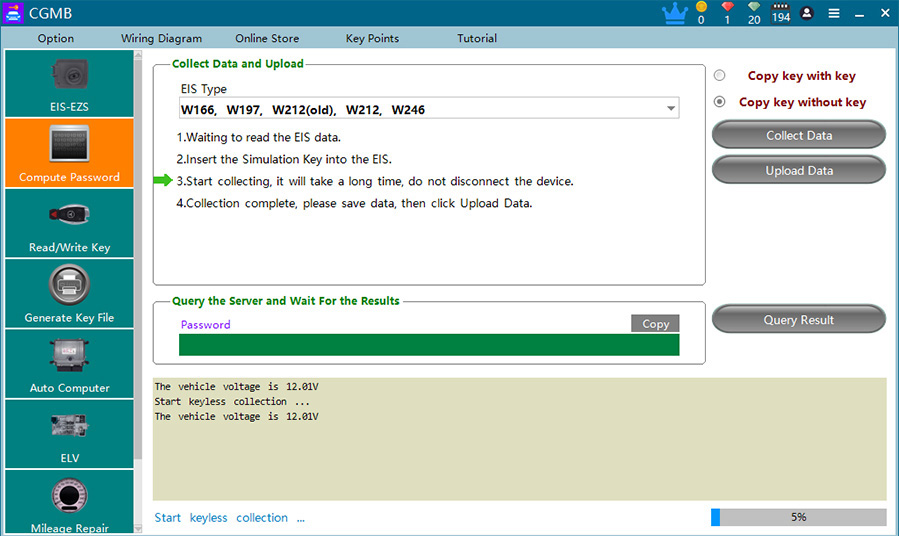Go to the Auto Computer module
The width and height of the screenshot is (900, 536).
point(69,364)
